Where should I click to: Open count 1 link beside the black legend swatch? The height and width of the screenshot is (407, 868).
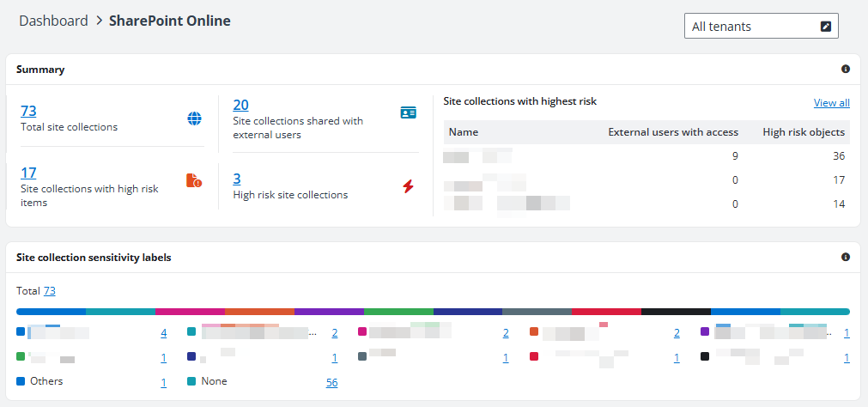coord(847,358)
